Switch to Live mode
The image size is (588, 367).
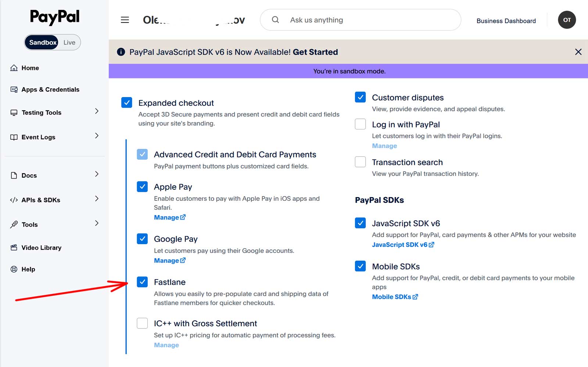coord(69,42)
